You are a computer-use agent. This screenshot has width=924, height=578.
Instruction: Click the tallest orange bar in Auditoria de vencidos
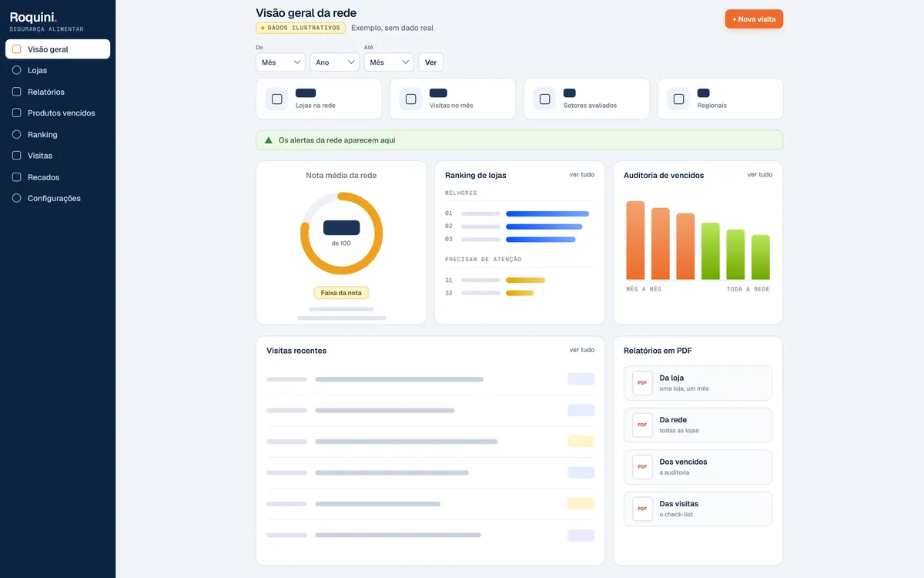coord(635,240)
